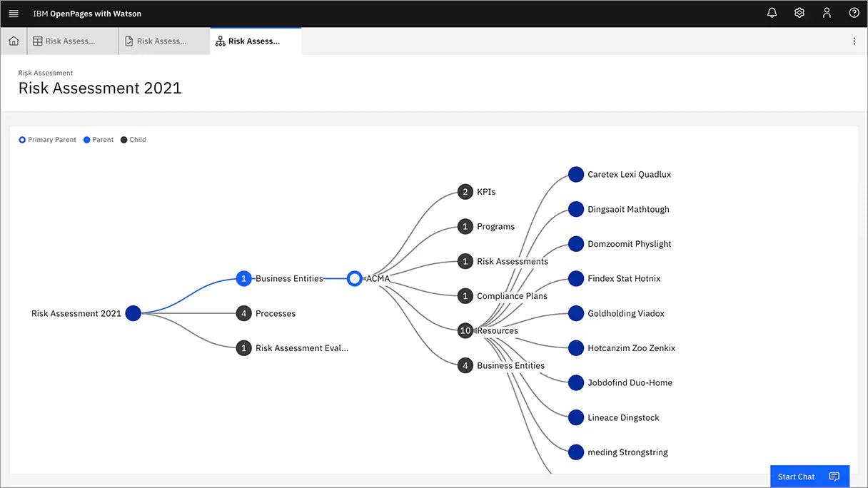Open the settings gear
Screen dimensions: 868x488
point(799,12)
